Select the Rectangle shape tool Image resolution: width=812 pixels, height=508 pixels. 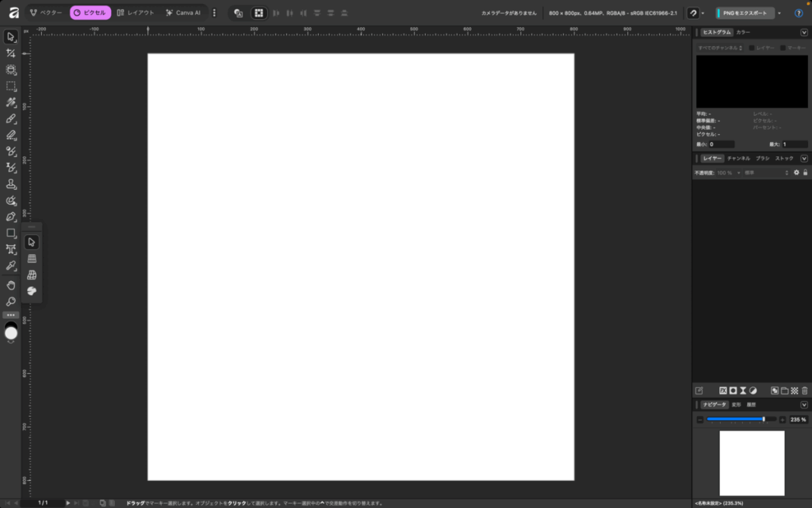click(11, 233)
